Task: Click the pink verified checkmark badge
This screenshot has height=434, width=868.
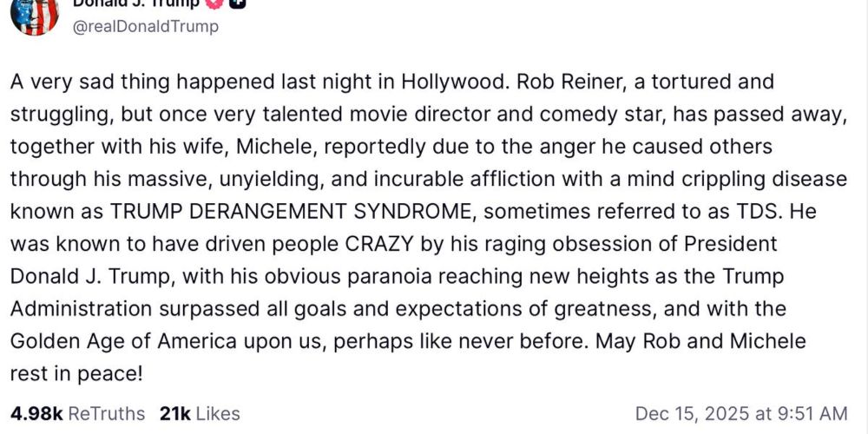Action: click(215, 3)
